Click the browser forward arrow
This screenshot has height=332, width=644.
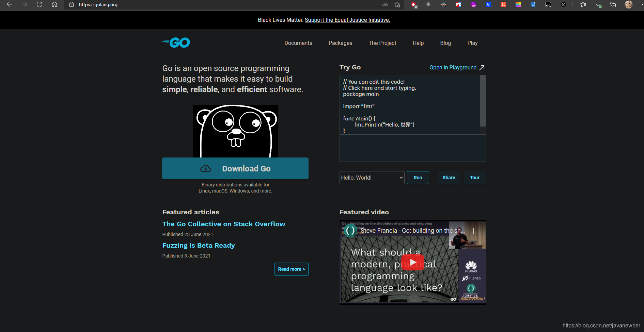click(x=25, y=4)
